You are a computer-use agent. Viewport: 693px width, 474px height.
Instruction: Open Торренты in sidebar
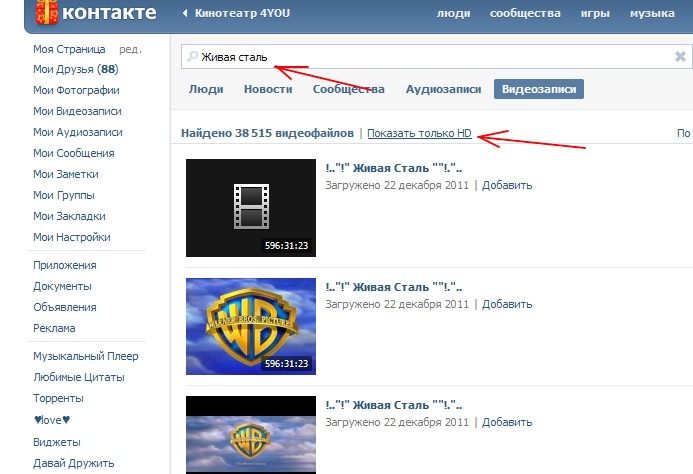pyautogui.click(x=58, y=398)
